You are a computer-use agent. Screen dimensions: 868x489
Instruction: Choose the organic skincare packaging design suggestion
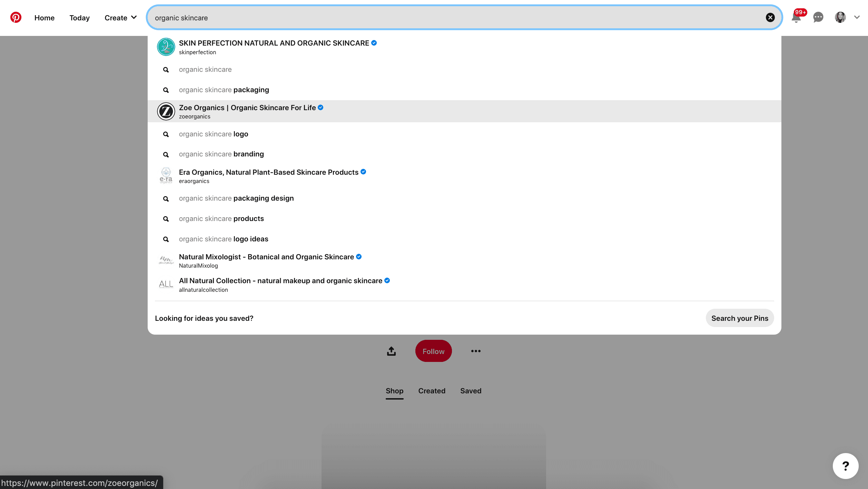(236, 199)
